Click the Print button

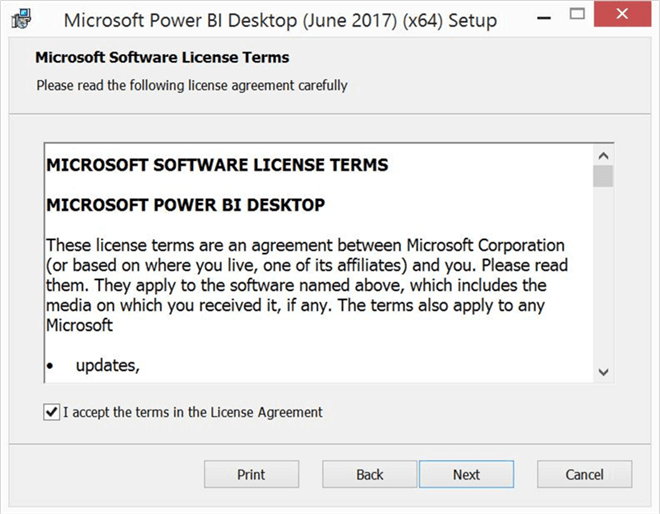(251, 474)
